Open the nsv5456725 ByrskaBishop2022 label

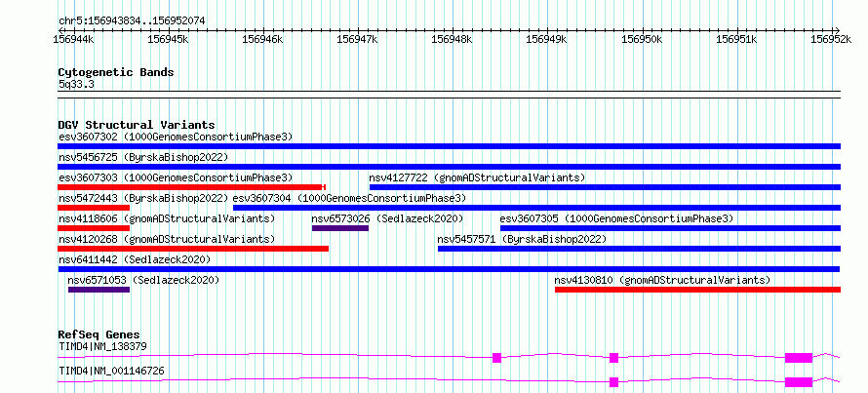point(143,157)
